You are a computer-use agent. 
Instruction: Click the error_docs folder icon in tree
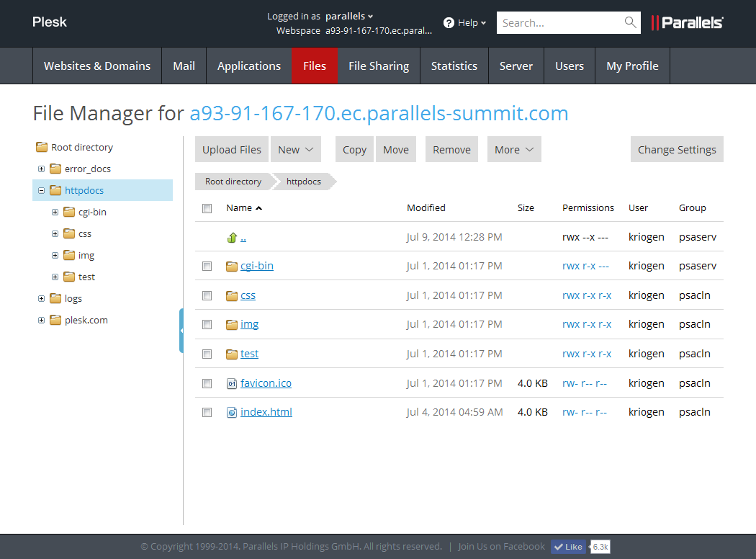click(x=55, y=169)
